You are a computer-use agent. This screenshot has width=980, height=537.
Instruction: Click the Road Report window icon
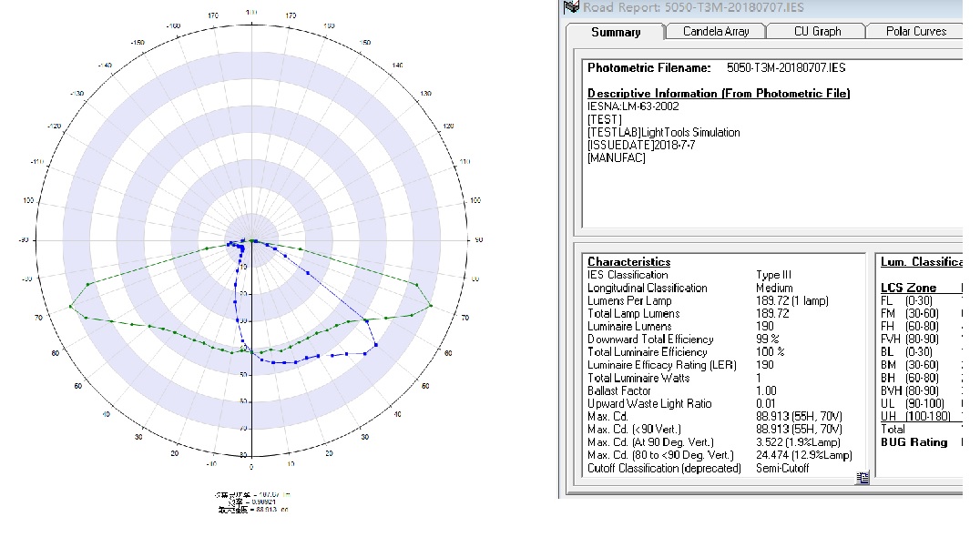572,7
